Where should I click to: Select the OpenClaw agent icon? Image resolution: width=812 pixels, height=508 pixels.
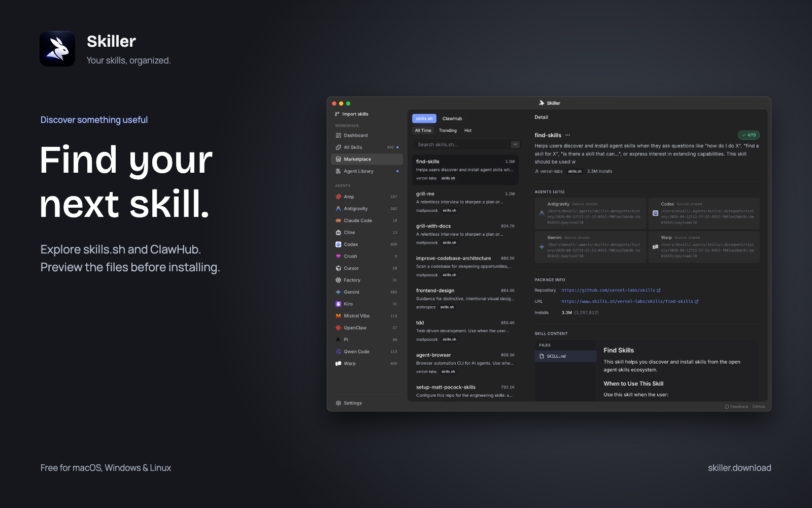[339, 328]
